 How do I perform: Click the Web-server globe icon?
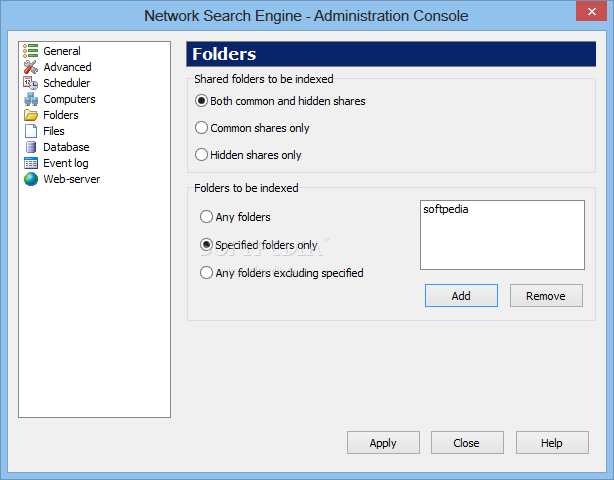(31, 179)
